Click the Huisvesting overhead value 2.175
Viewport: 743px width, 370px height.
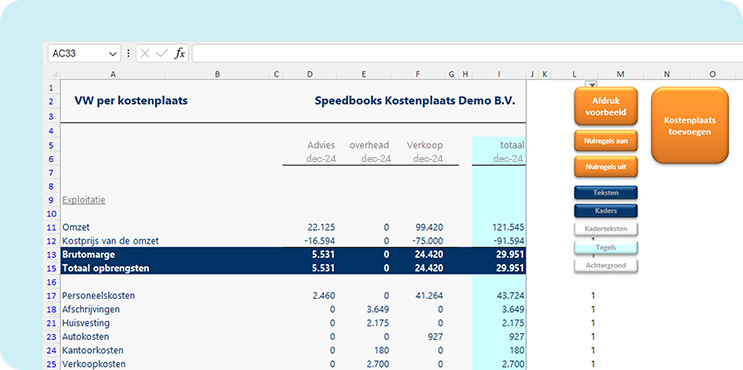pos(378,323)
